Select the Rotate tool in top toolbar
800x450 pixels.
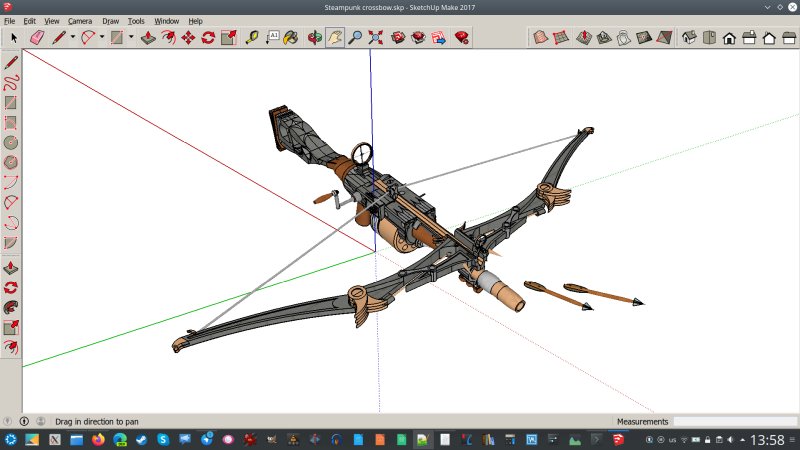(208, 38)
